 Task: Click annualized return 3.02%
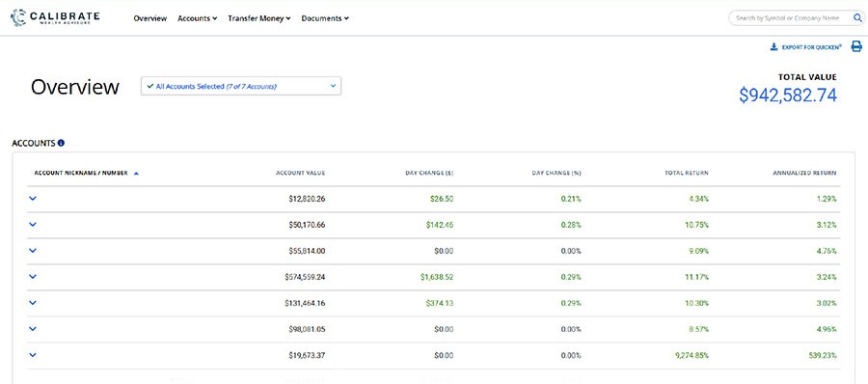(827, 303)
